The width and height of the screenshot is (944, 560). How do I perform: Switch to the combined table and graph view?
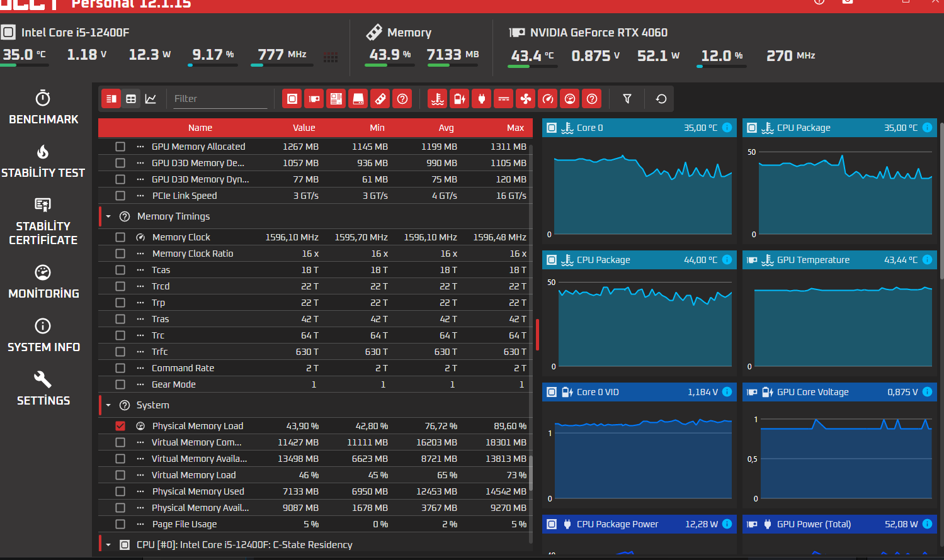(x=111, y=99)
